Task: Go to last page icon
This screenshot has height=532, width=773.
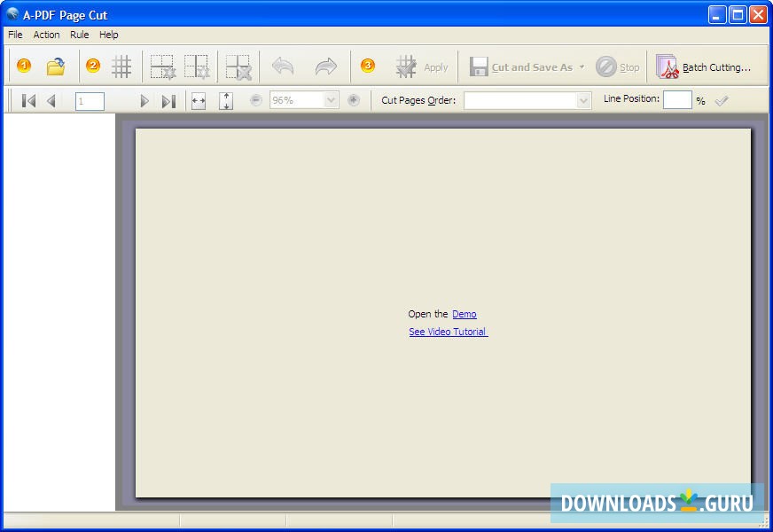Action: click(168, 101)
